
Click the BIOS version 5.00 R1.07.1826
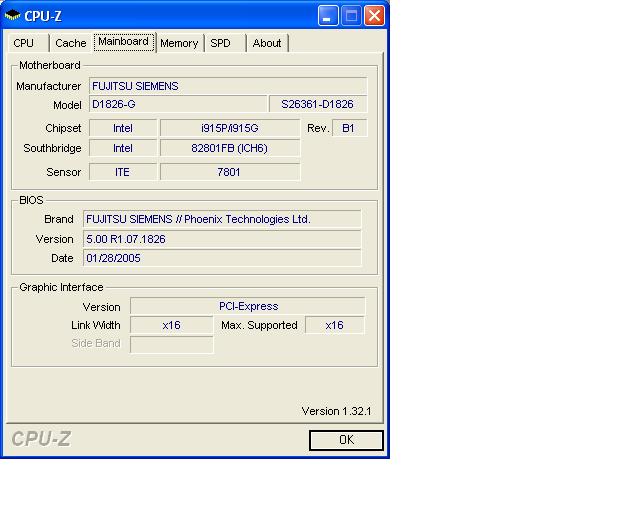[x=222, y=239]
